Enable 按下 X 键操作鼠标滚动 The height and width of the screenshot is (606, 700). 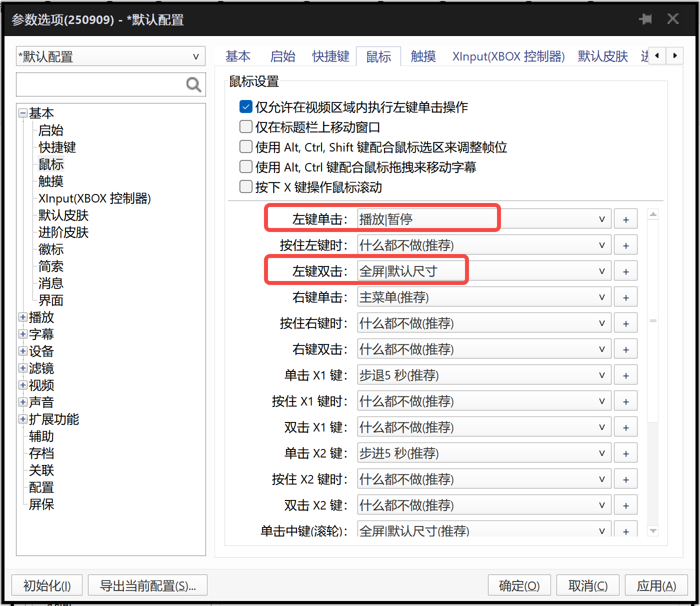tap(245, 186)
